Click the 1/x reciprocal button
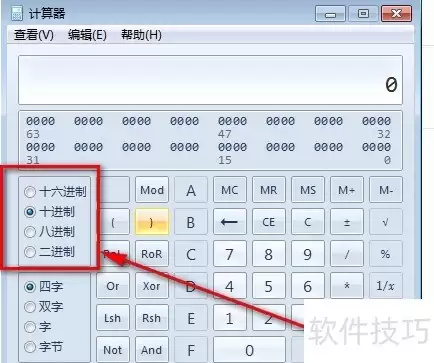Screen dimensions: 434x363 click(386, 286)
